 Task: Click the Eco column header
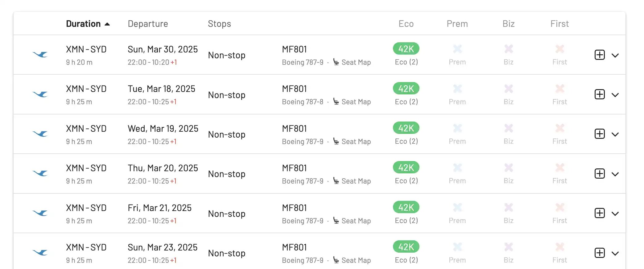[406, 24]
